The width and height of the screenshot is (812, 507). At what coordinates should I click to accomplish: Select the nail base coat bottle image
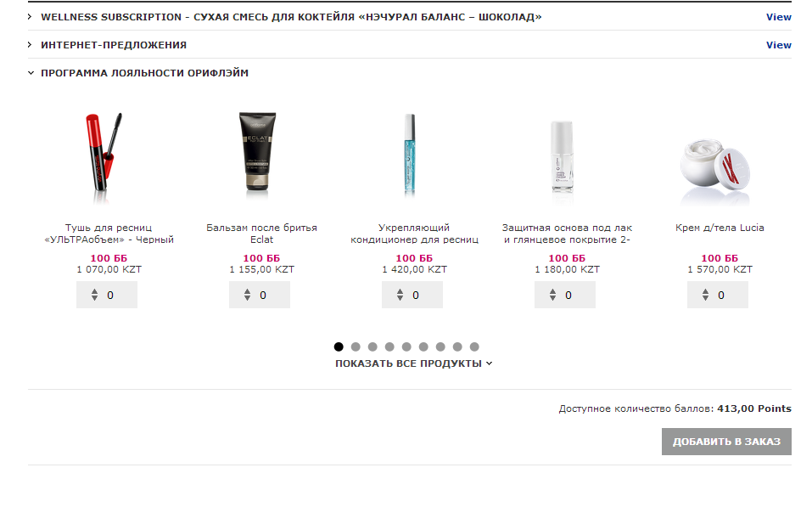[x=563, y=156]
